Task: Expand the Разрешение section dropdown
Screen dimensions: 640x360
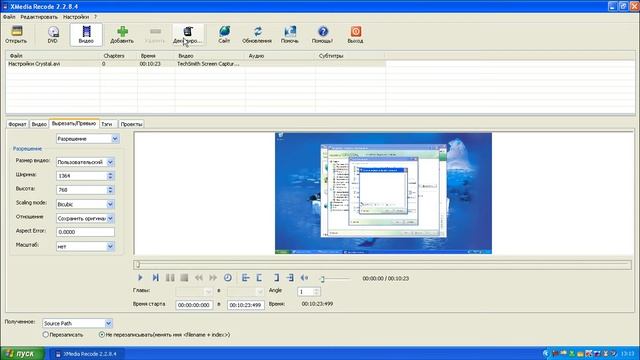Action: point(115,139)
